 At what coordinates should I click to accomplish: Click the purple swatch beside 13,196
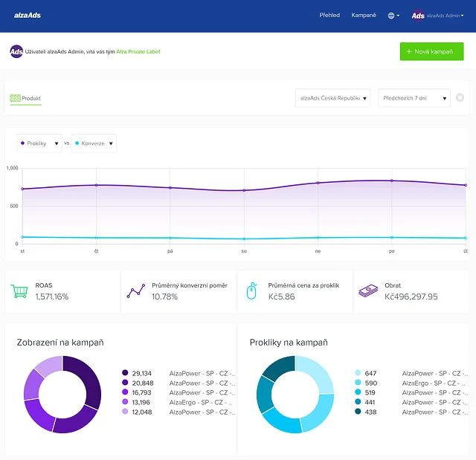coord(125,402)
